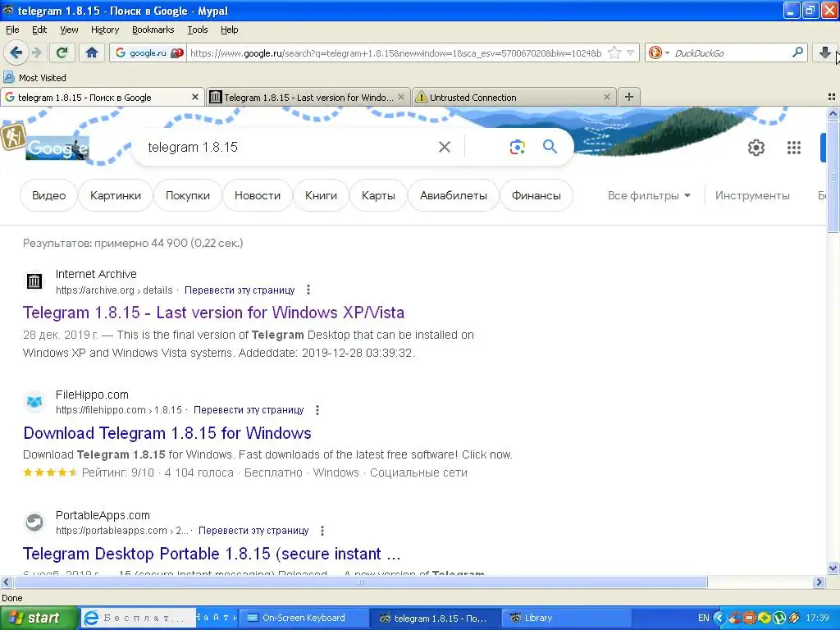840x630 pixels.
Task: Filter results by Карты
Action: 378,195
